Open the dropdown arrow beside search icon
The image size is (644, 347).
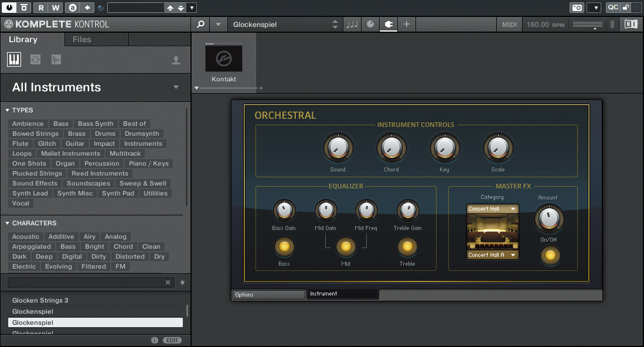(x=218, y=24)
